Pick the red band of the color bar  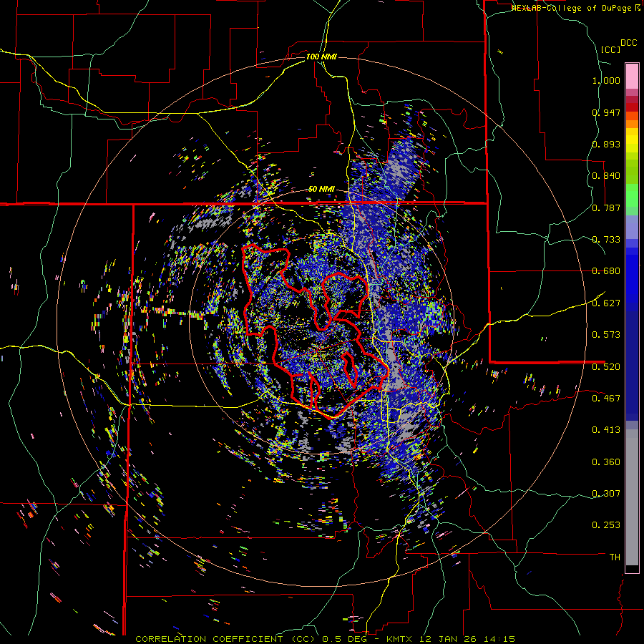coord(632,107)
